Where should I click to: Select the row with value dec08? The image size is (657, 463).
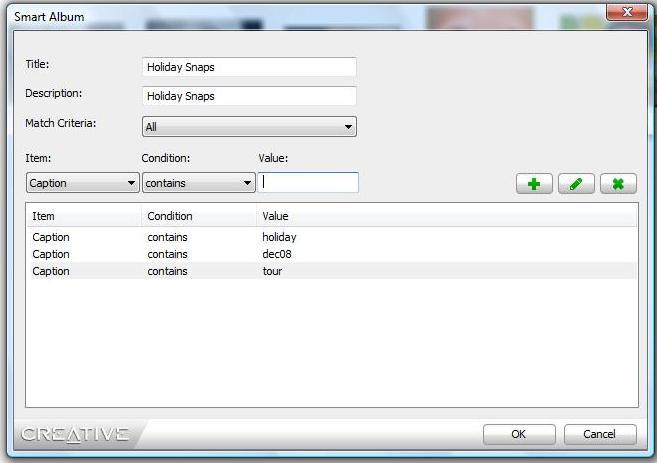pos(332,254)
